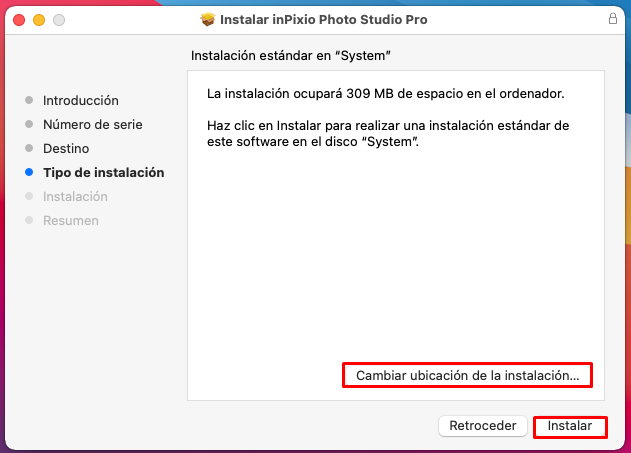Go to the Destino step label
Image resolution: width=631 pixels, height=453 pixels.
pos(66,148)
